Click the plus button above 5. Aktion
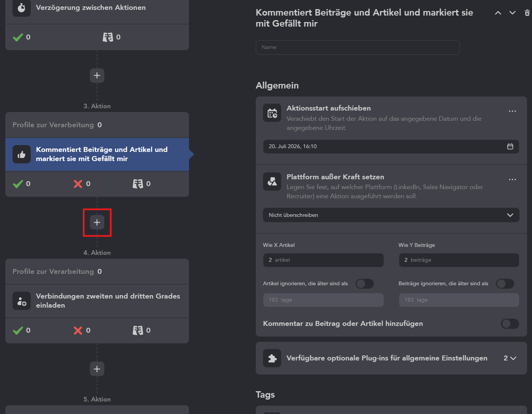532x414 pixels. pyautogui.click(x=97, y=369)
